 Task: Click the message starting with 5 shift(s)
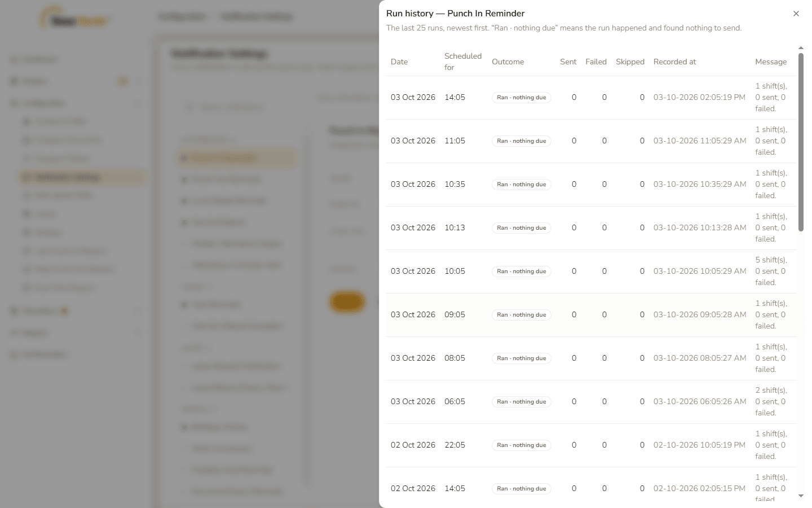(771, 271)
